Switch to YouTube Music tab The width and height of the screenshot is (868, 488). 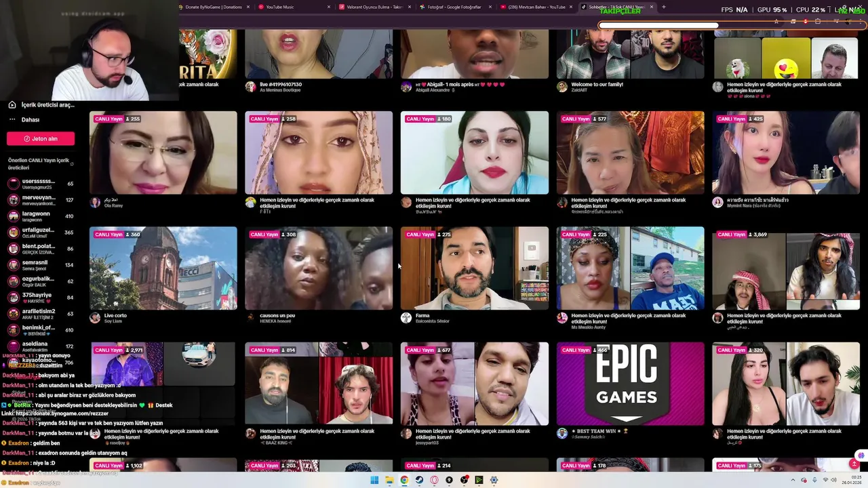[x=294, y=7]
